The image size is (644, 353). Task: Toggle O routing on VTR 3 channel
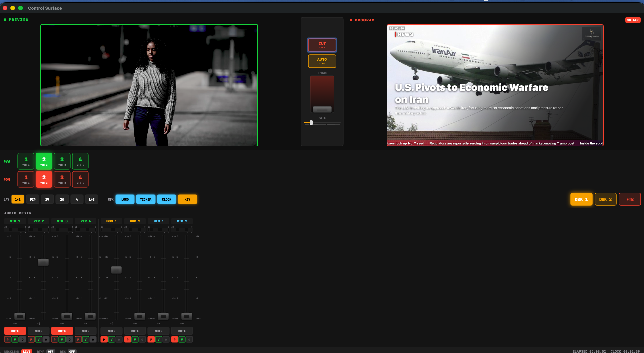coord(70,339)
